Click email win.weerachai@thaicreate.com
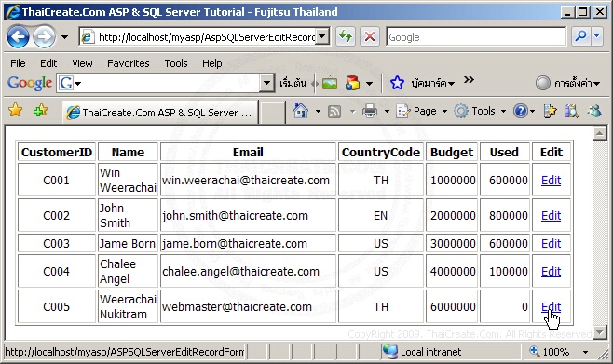 tap(246, 180)
